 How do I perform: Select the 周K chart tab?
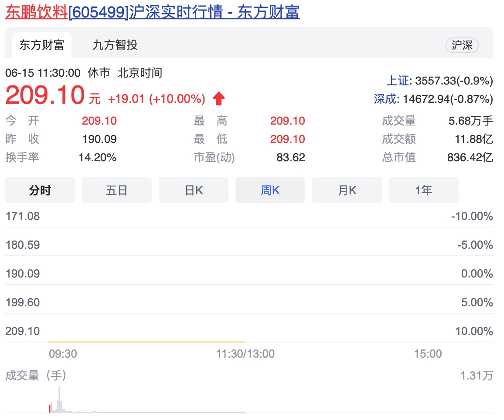coord(270,190)
